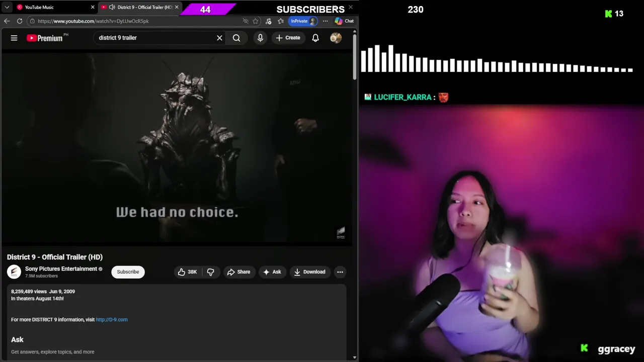Open the browser tab list chevron

pos(7,7)
